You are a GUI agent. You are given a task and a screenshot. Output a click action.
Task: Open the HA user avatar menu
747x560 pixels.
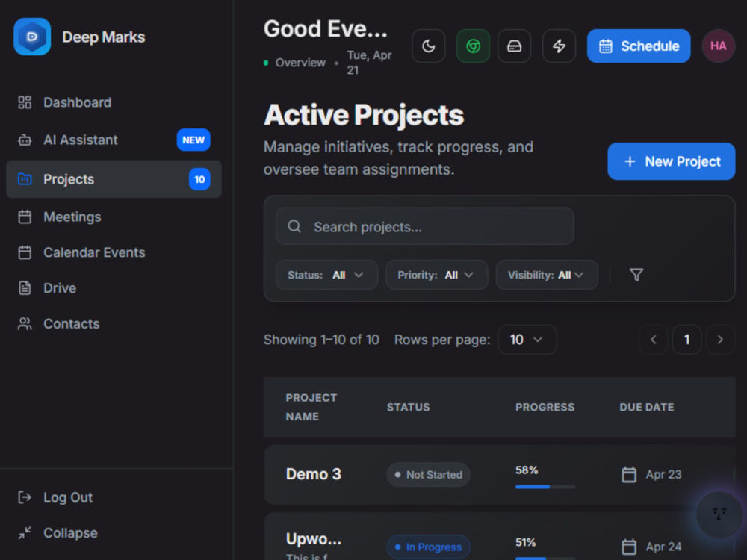click(x=719, y=46)
